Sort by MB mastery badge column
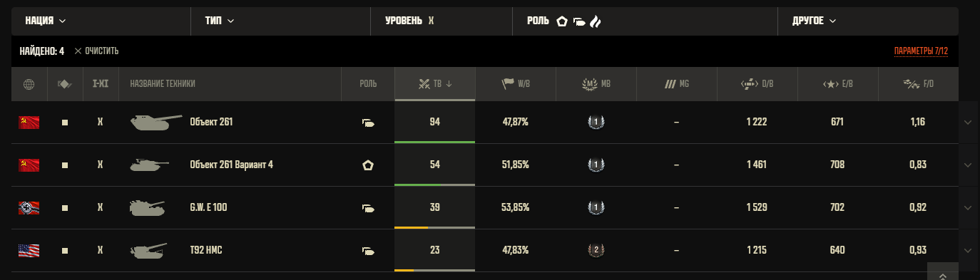Viewport: 980px width, 280px height. coord(596,84)
